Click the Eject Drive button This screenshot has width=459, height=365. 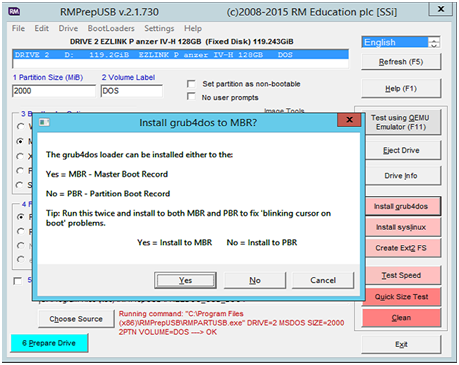403,150
